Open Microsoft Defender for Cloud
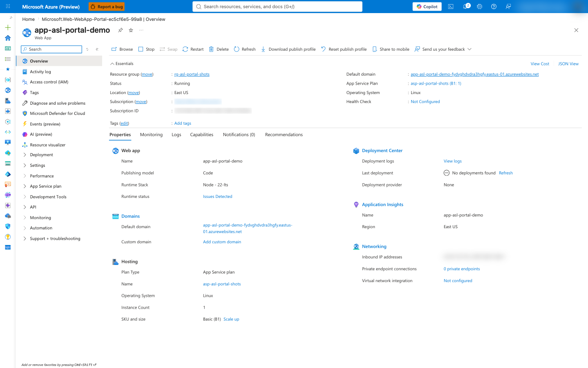The height and width of the screenshot is (368, 588). coord(59,114)
